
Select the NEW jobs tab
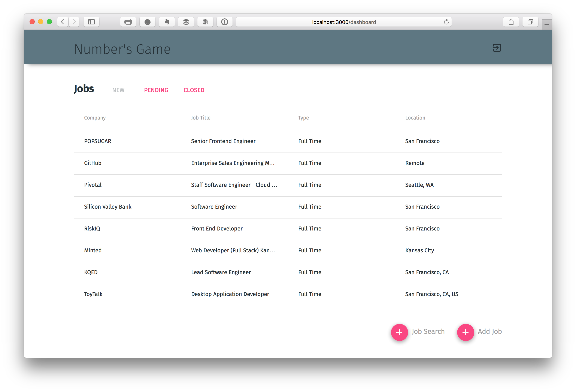(118, 90)
